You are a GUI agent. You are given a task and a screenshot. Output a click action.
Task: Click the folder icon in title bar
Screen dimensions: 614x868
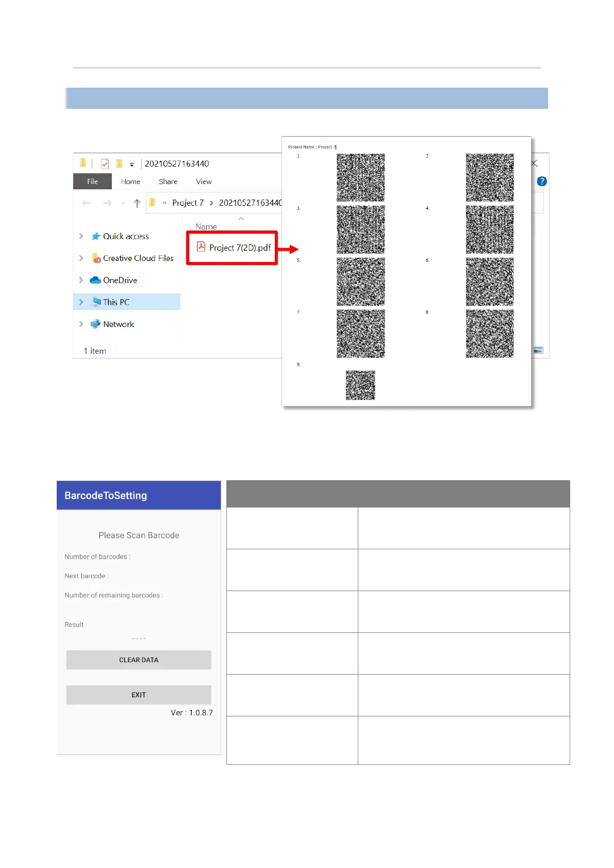83,163
